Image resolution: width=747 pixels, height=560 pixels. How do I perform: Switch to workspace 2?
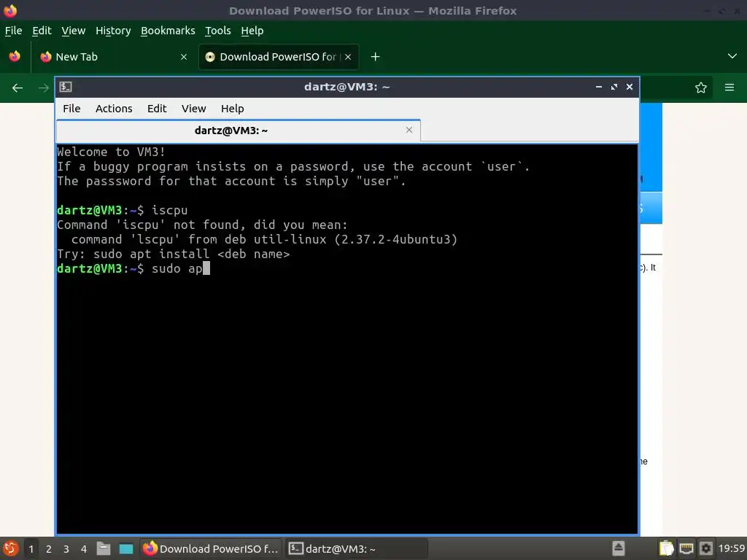click(49, 549)
